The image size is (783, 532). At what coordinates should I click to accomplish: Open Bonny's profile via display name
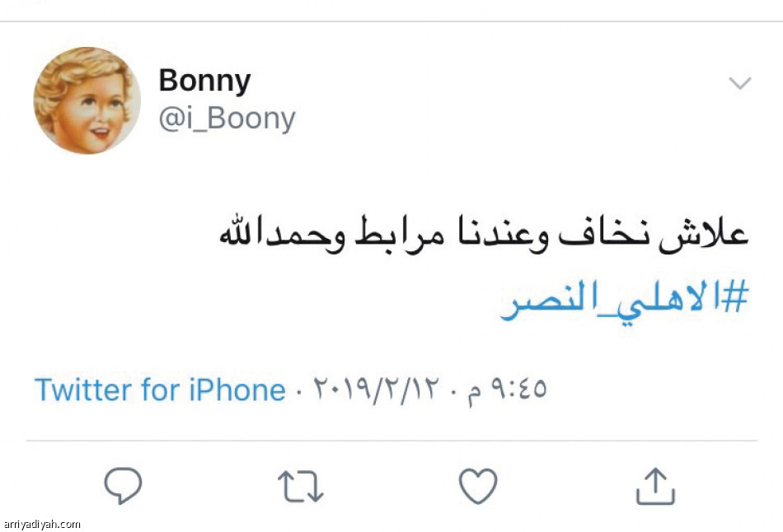click(206, 80)
